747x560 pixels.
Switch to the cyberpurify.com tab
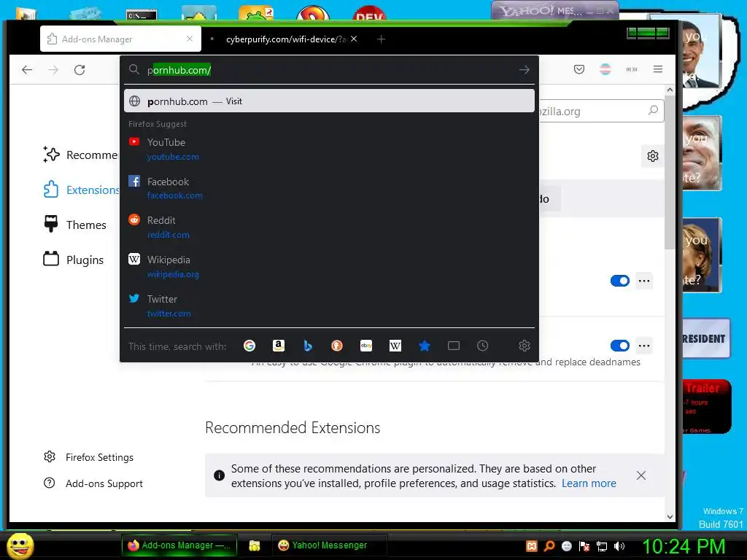point(285,39)
